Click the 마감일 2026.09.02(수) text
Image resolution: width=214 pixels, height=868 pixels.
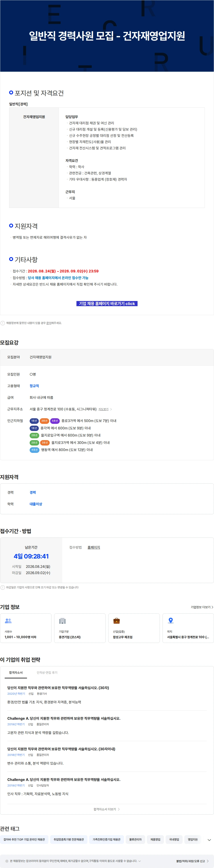[38, 573]
